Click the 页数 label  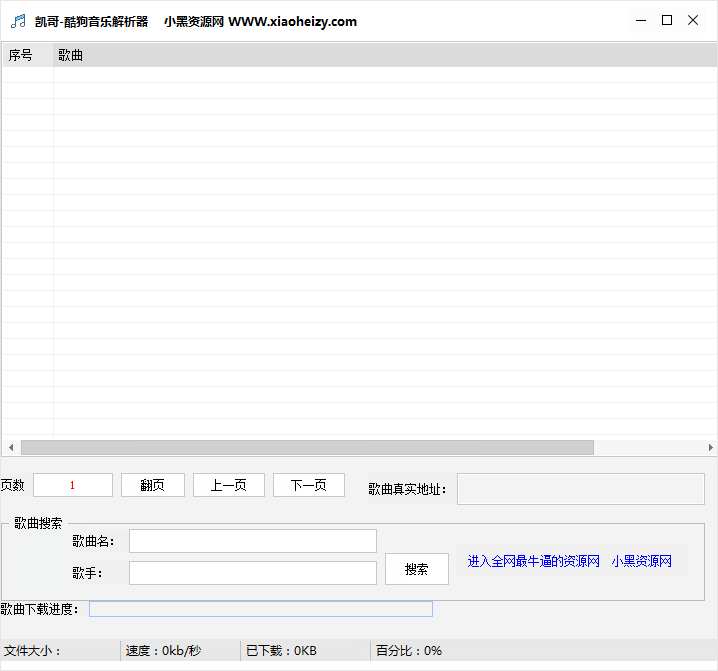coord(12,485)
